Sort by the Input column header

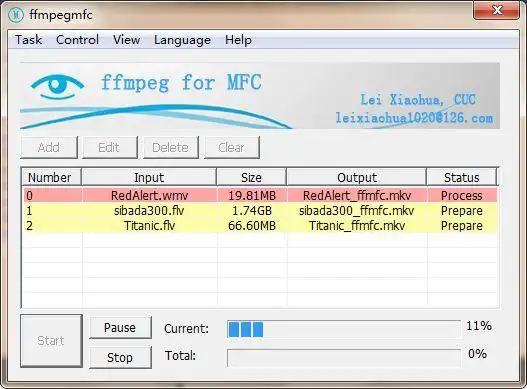149,177
